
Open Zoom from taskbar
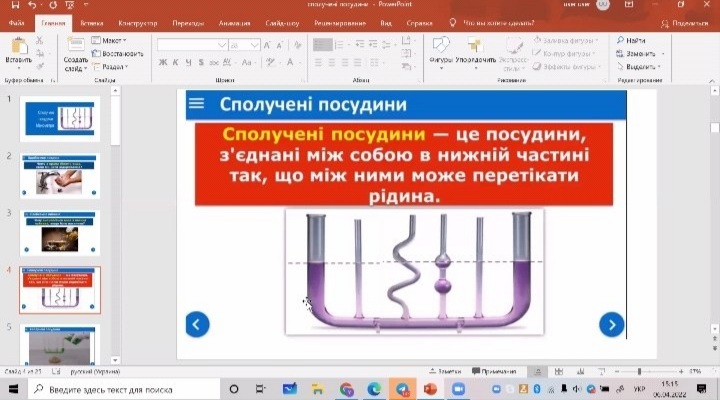[458, 389]
